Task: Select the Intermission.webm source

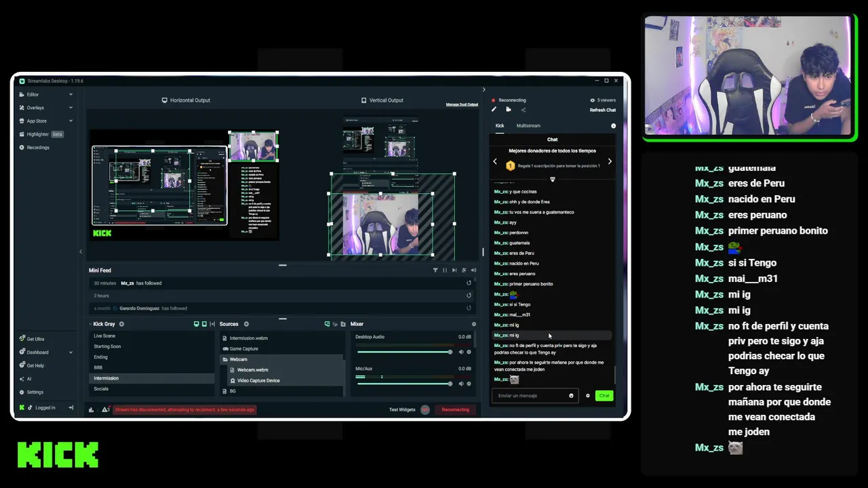Action: point(282,338)
